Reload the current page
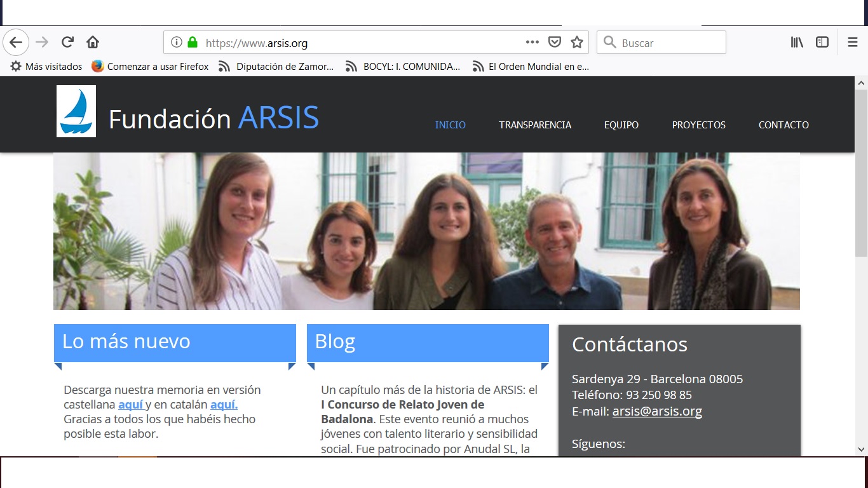The width and height of the screenshot is (868, 488). pos(67,43)
